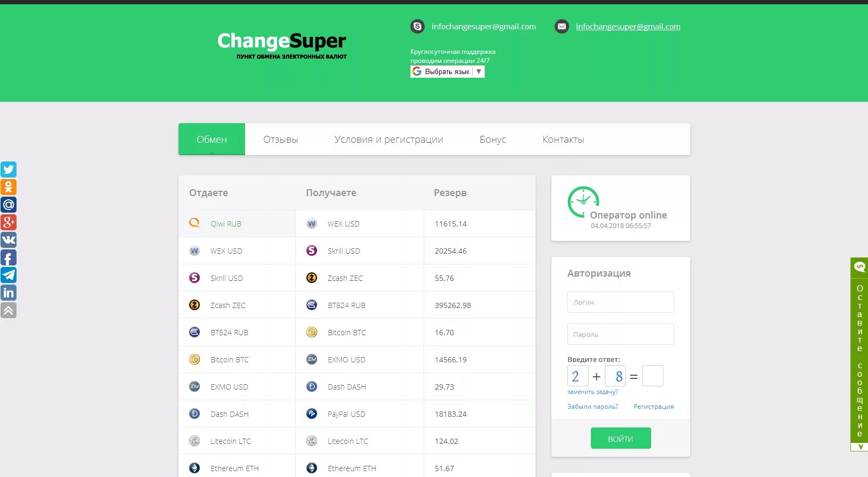Click the PayPal icon in Получаете column
868x477 pixels.
coord(312,414)
